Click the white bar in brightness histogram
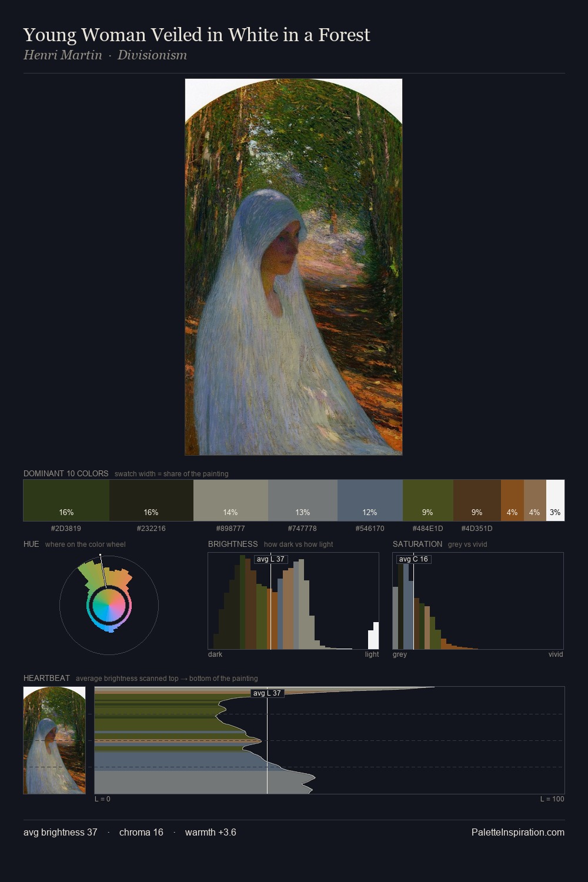 pos(373,637)
